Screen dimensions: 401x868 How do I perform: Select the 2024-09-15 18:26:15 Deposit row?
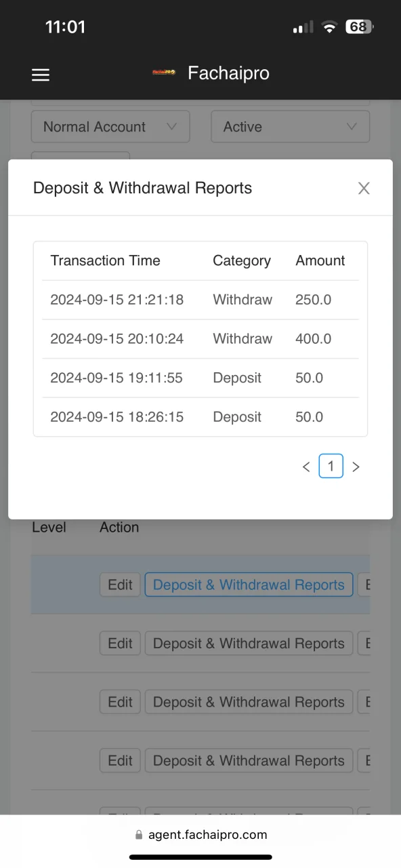[200, 417]
